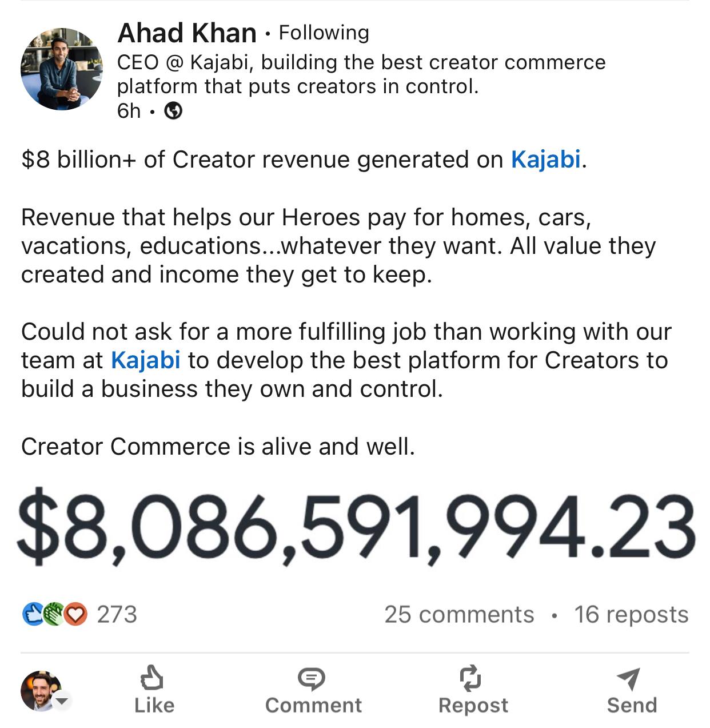Click the globe visibility icon next to 6h

(173, 111)
